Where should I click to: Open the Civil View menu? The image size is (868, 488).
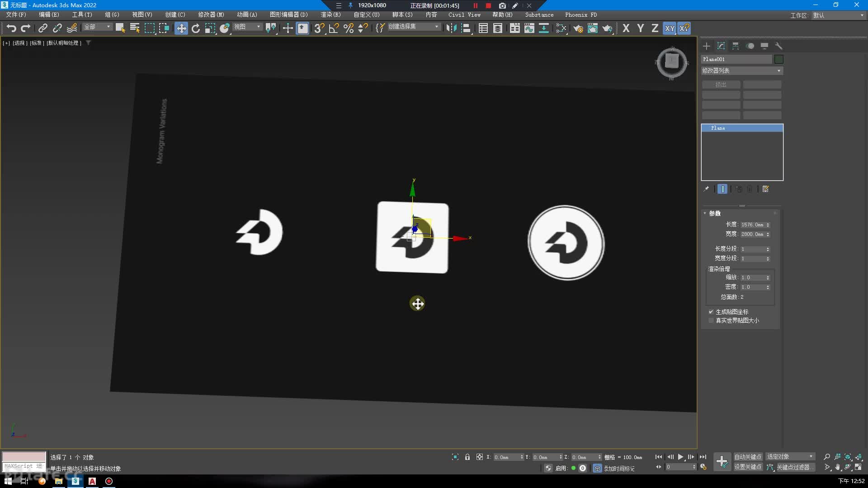(464, 15)
